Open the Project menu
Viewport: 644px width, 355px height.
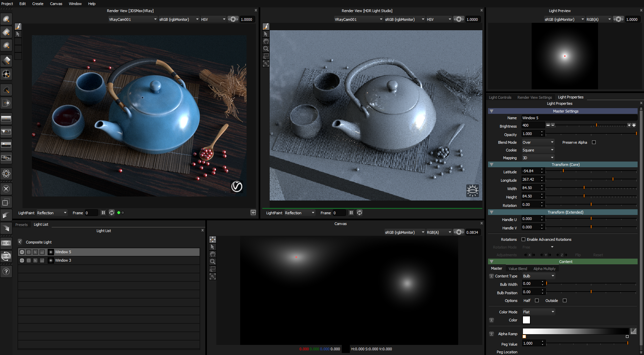pyautogui.click(x=7, y=4)
